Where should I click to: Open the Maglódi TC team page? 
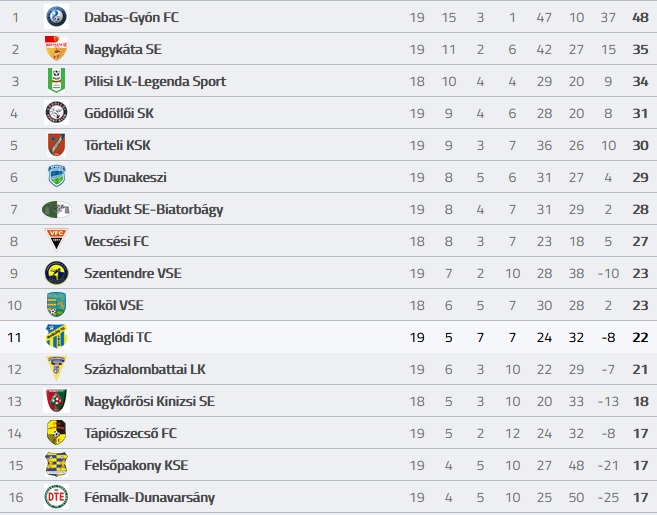118,337
